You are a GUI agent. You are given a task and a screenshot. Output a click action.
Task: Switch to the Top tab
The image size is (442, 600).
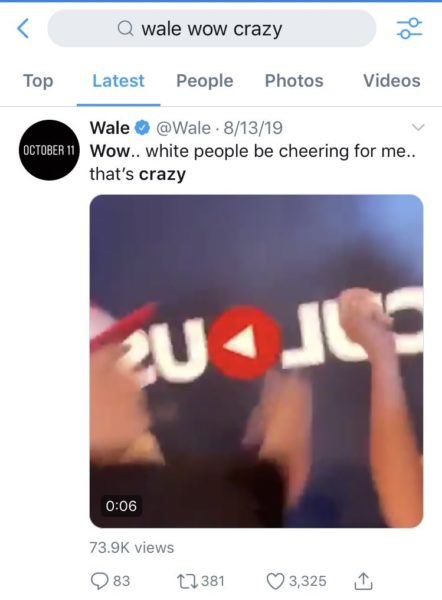[38, 81]
